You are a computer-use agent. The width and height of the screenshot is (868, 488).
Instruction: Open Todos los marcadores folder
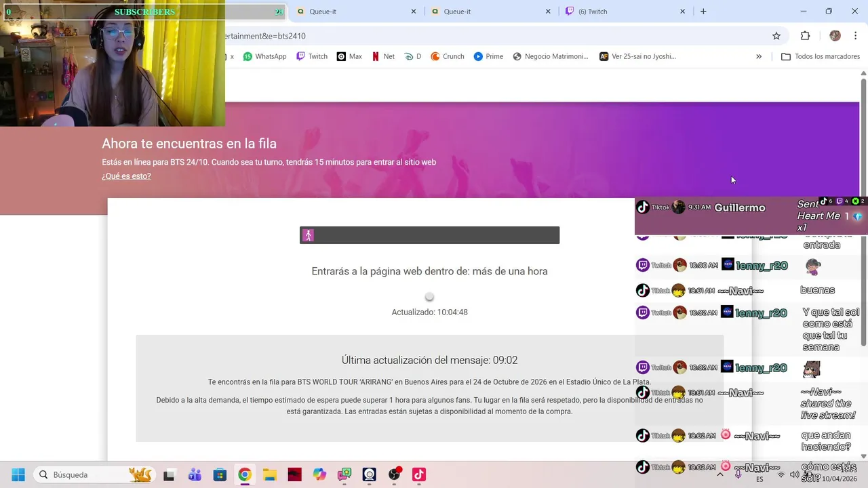[x=821, y=56]
